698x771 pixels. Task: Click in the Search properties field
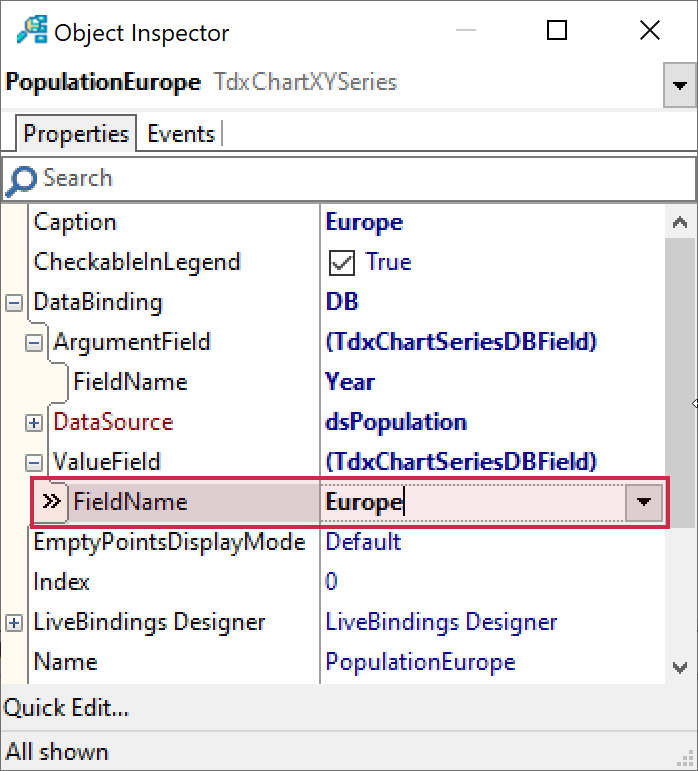click(x=360, y=179)
